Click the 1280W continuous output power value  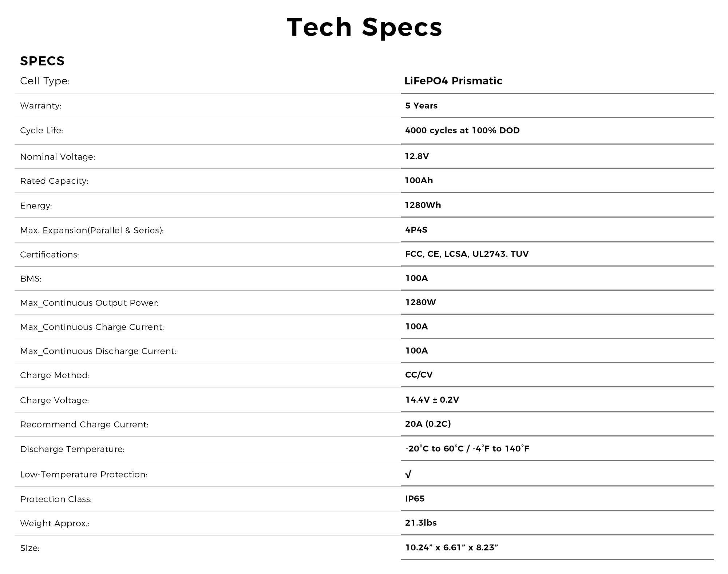(420, 303)
